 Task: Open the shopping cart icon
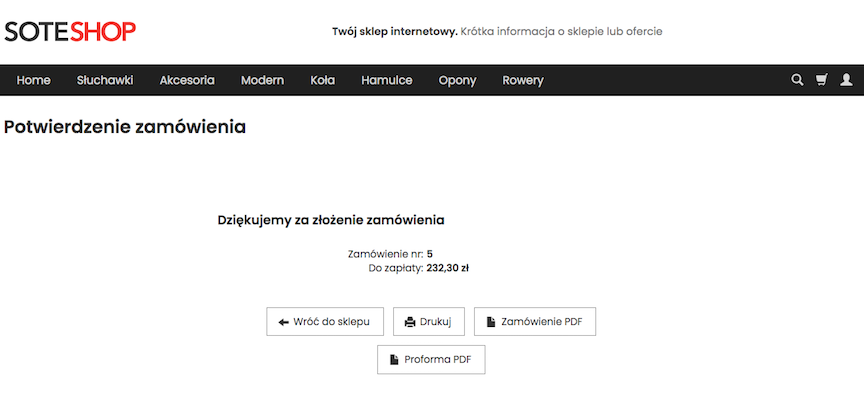(x=822, y=80)
